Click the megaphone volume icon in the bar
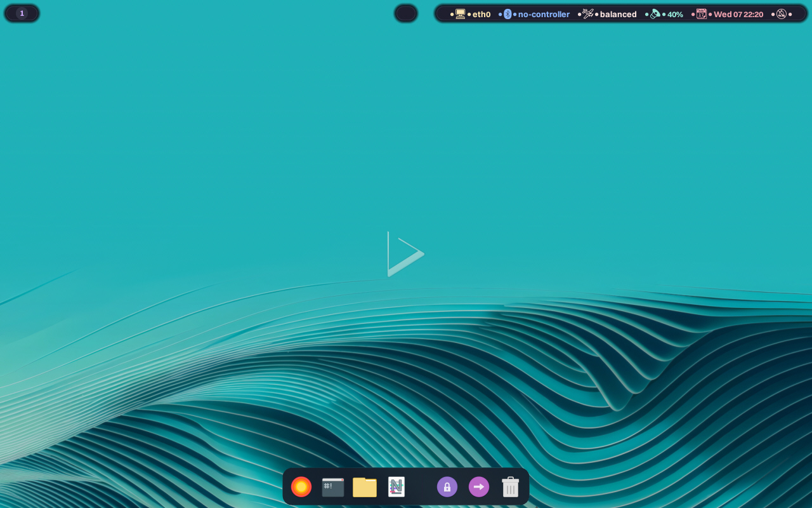Image resolution: width=812 pixels, height=508 pixels. click(x=654, y=13)
